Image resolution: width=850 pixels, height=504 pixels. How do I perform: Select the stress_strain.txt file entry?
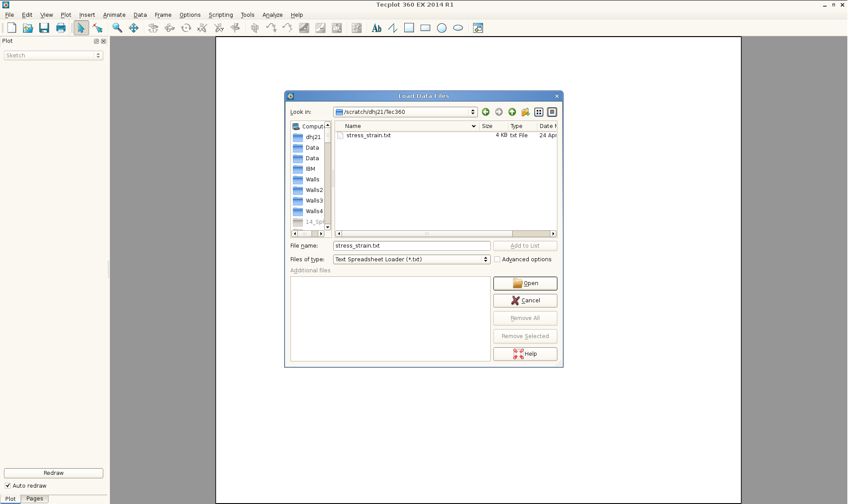click(368, 135)
